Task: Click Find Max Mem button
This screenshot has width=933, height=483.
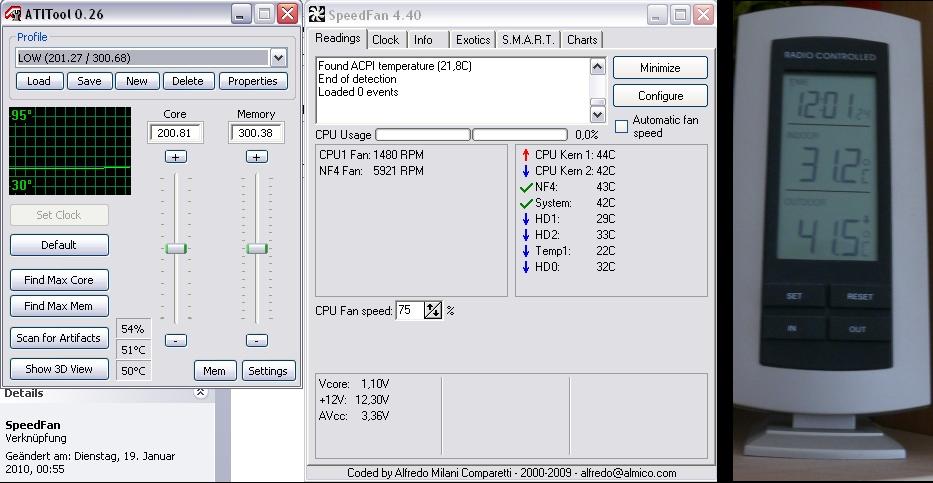Action: pos(59,306)
